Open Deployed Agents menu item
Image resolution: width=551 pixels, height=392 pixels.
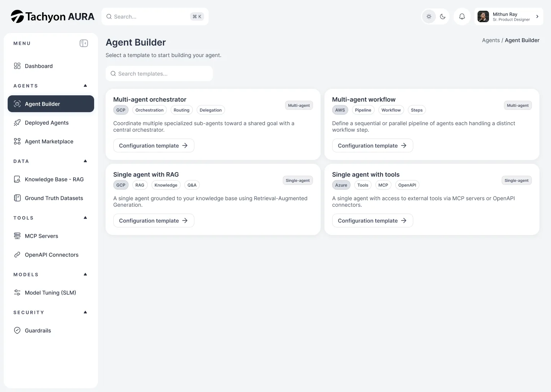pyautogui.click(x=51, y=122)
